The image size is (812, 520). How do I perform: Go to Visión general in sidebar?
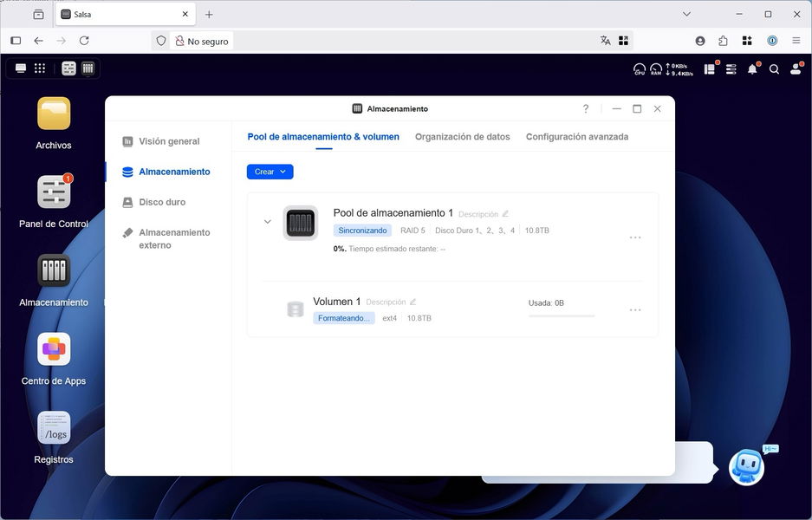(169, 141)
